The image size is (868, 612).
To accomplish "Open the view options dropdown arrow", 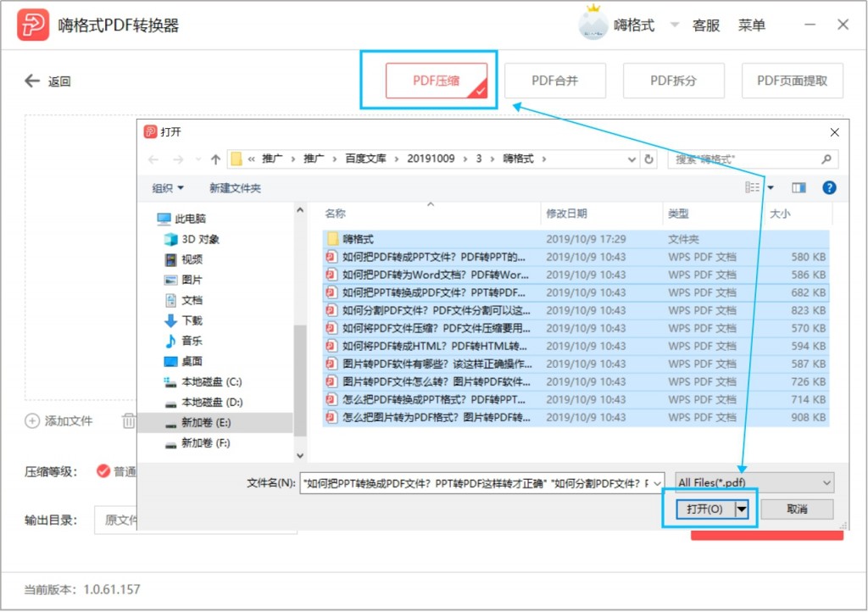I will pos(770,187).
